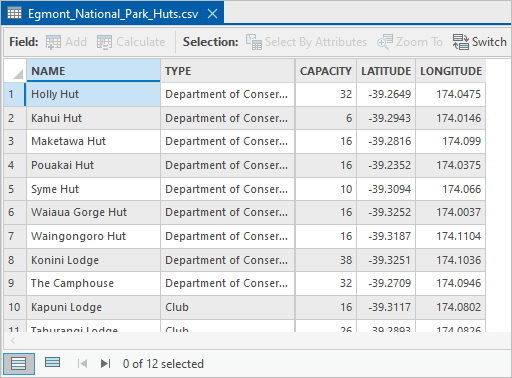Viewport: 512px width, 378px height.
Task: Click longitude 174.1104 cell
Action: tap(451, 236)
